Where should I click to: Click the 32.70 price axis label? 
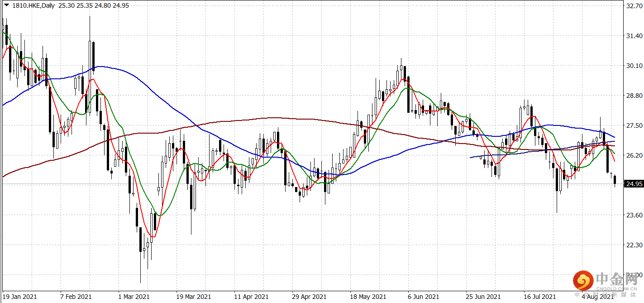click(634, 6)
